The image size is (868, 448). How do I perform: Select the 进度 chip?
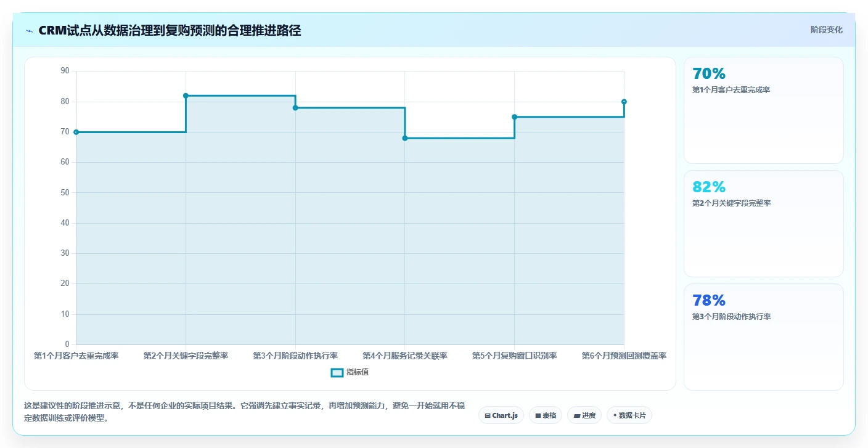(584, 415)
